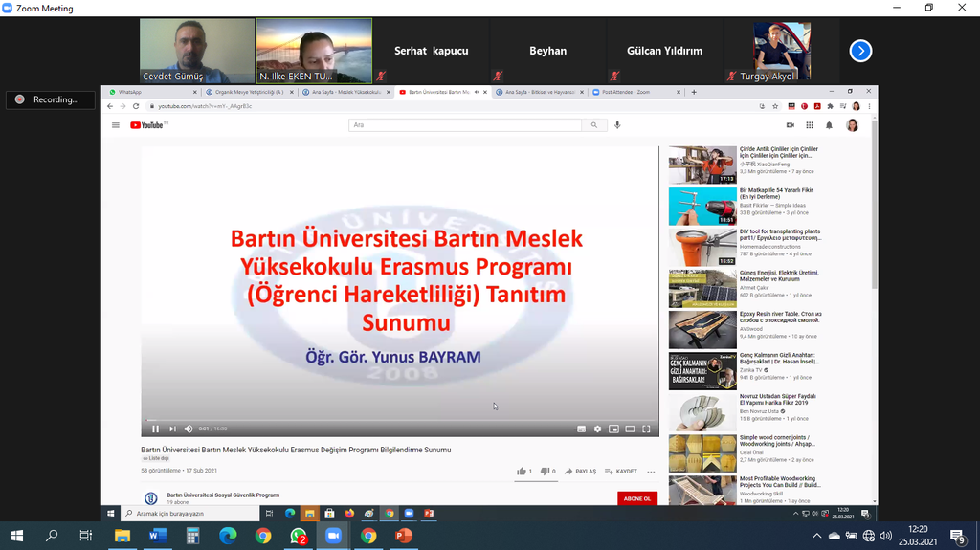
Task: Open the YouTube apps grid menu
Action: pos(810,125)
